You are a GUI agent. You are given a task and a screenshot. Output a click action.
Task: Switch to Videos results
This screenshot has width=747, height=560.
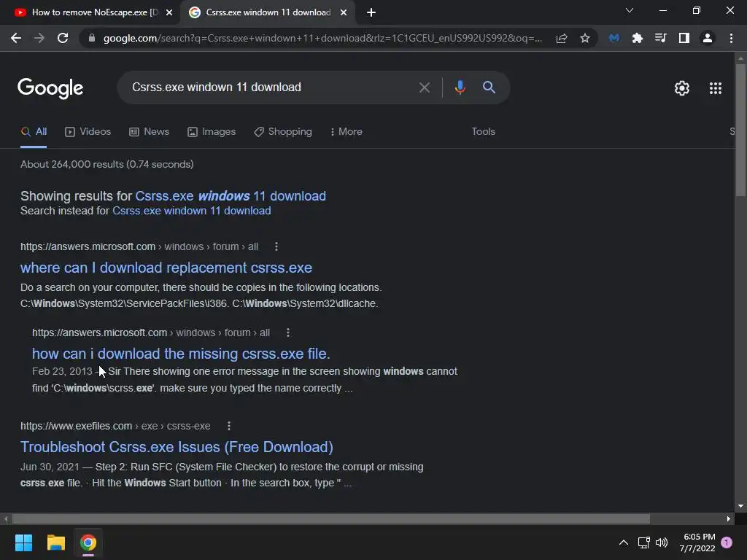click(x=88, y=132)
